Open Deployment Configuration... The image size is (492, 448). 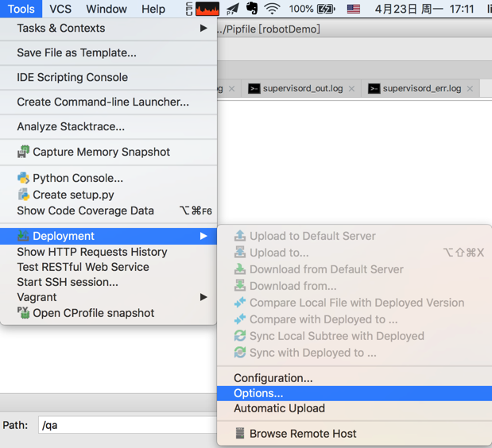point(354,378)
